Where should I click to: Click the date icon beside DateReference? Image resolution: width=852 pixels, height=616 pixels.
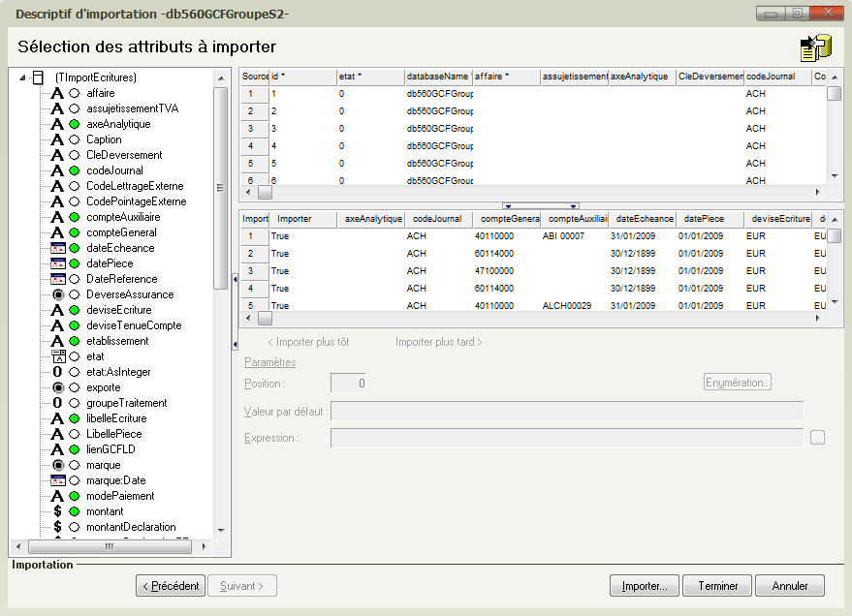tap(57, 279)
